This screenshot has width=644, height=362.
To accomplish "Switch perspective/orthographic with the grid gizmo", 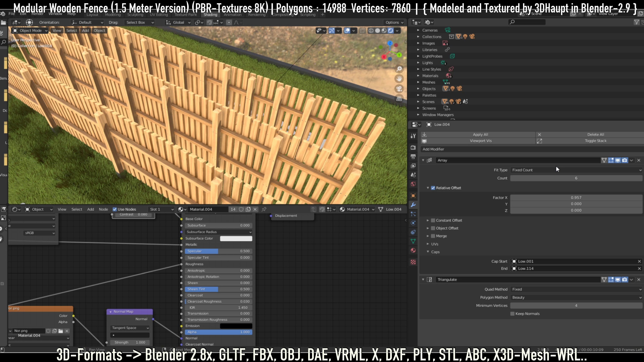I will click(x=399, y=99).
